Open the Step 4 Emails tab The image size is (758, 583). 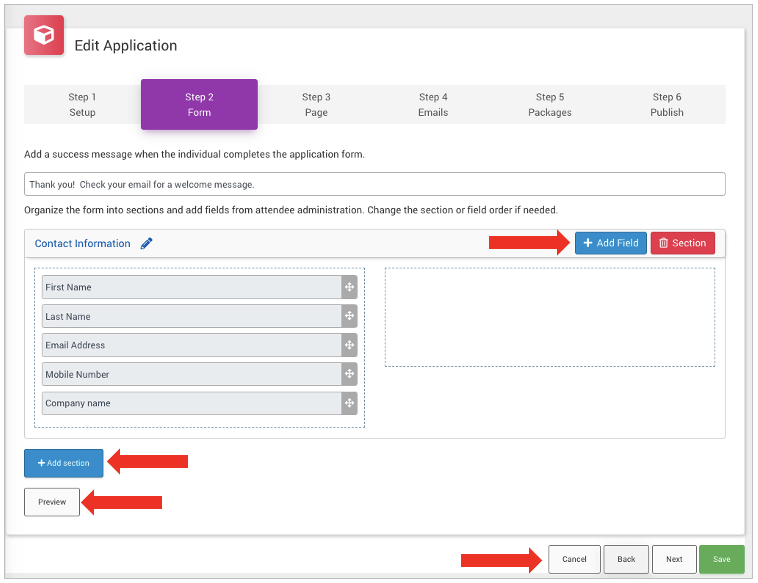click(x=433, y=105)
